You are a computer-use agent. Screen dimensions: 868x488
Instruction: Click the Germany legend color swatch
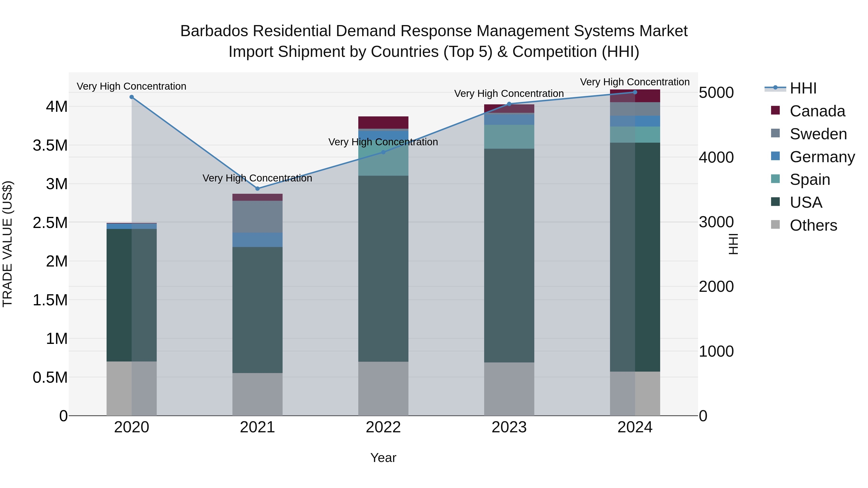pyautogui.click(x=775, y=156)
